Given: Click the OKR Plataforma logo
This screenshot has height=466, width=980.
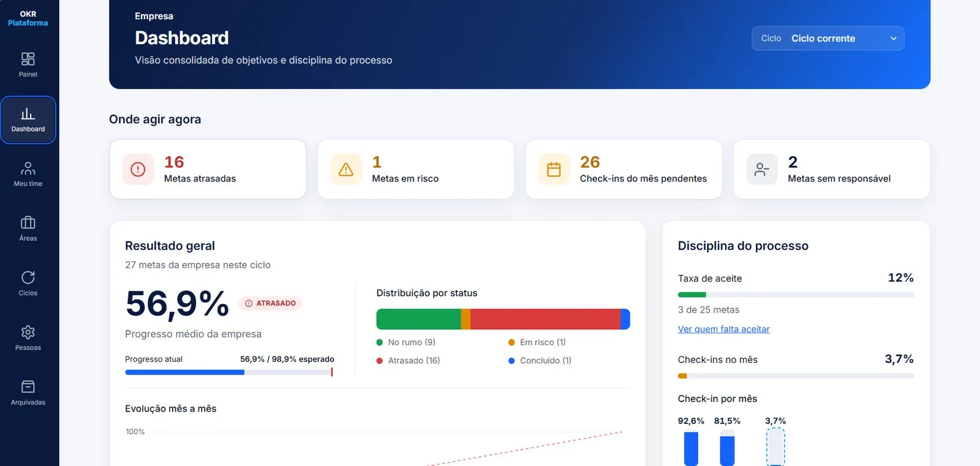Looking at the screenshot, I should point(28,18).
